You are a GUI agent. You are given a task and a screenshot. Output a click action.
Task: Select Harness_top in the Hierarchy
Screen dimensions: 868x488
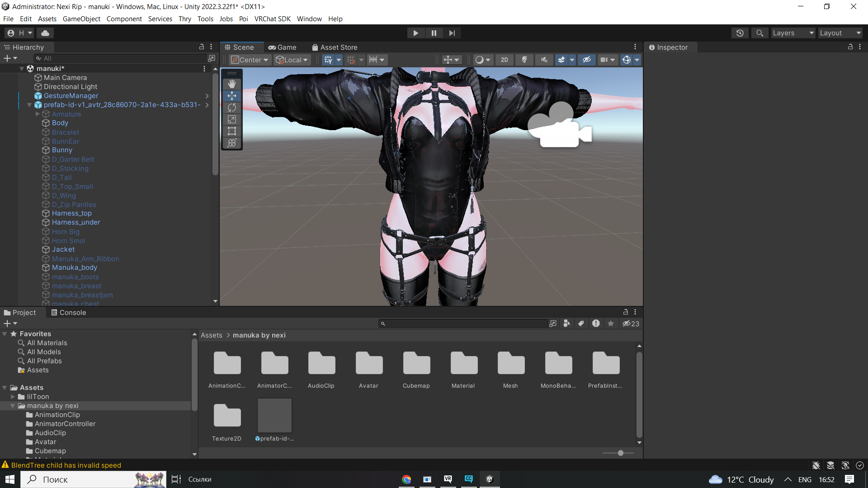72,213
